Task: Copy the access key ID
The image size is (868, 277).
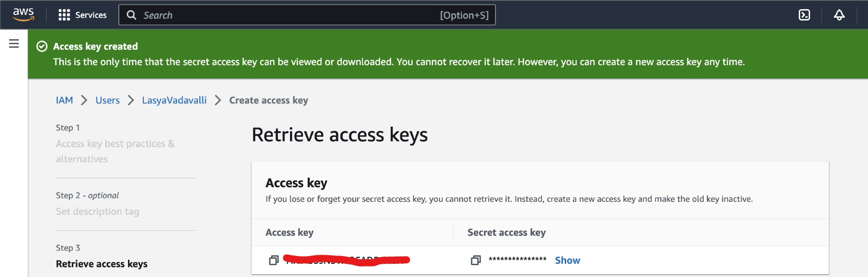Action: pyautogui.click(x=274, y=260)
